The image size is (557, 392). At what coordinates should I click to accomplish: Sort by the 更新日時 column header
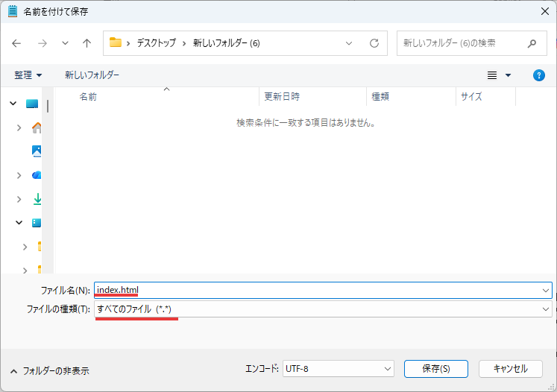(x=282, y=97)
